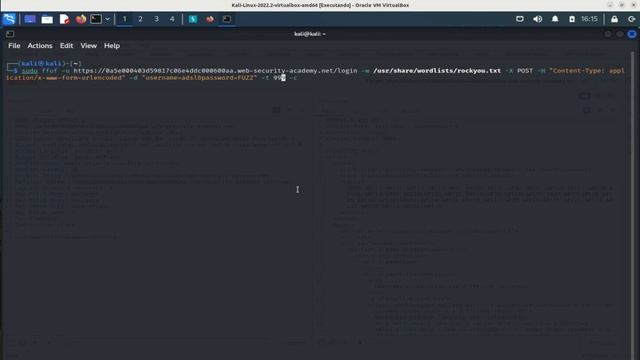Maximize the kali@kali terminal window
Image resolution: width=640 pixels, height=360 pixels.
click(620, 34)
